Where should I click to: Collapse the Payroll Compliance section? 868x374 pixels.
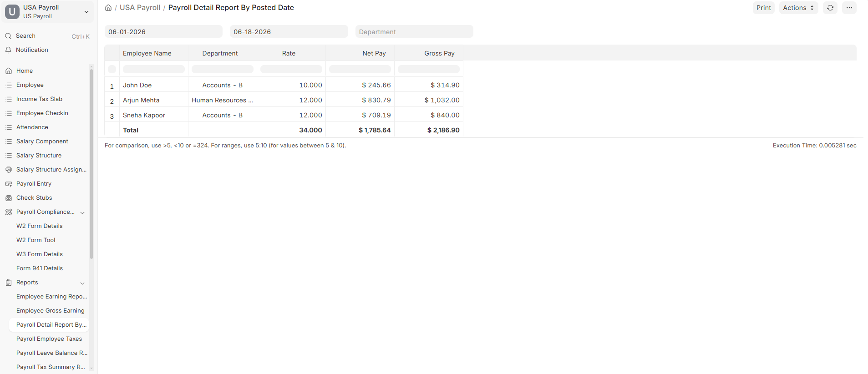tap(82, 212)
